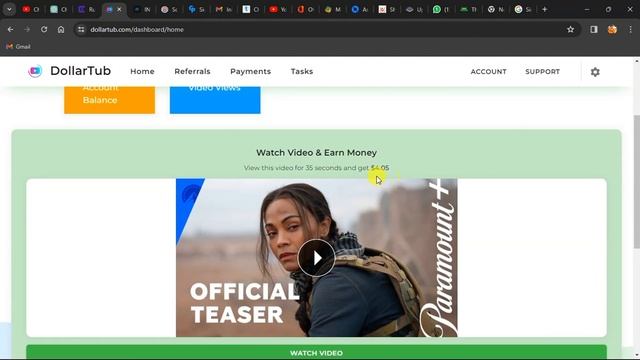Open the second YouTube tab starting with W
The image size is (640, 360).
[x=278, y=9]
